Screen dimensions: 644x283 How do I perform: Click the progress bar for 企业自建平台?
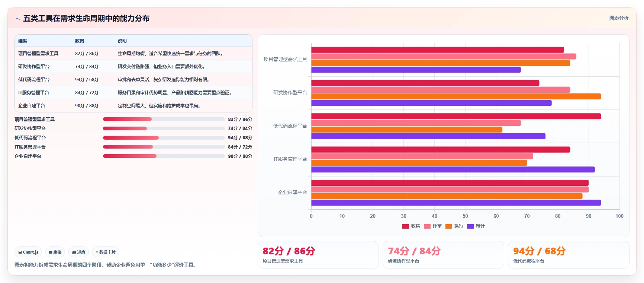(x=164, y=156)
